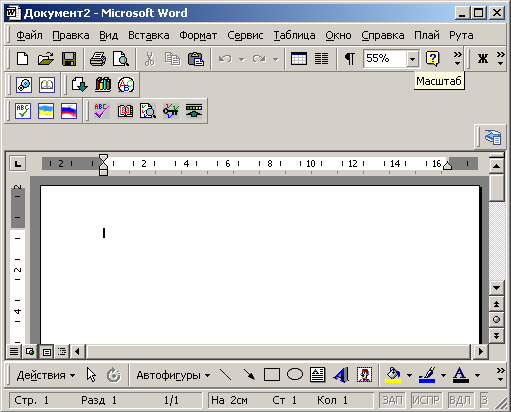Toggle Bold formatting (Ж)
Viewport: 511px width, 412px height.
point(483,59)
